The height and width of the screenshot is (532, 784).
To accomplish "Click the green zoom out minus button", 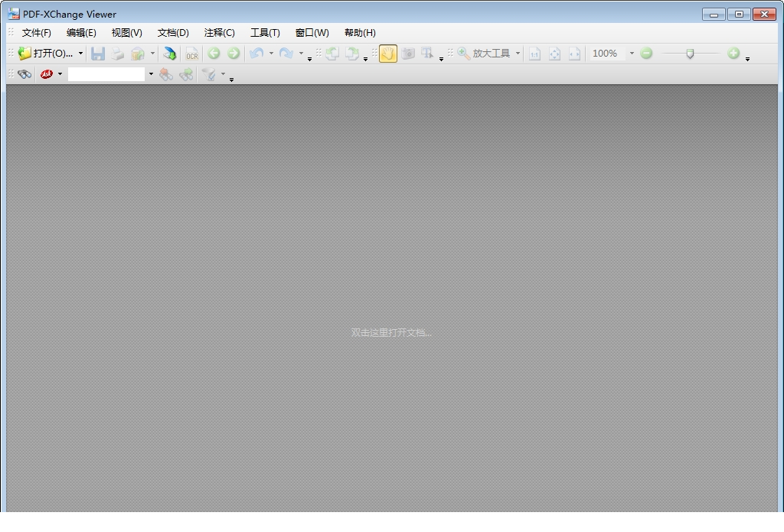I will point(646,54).
